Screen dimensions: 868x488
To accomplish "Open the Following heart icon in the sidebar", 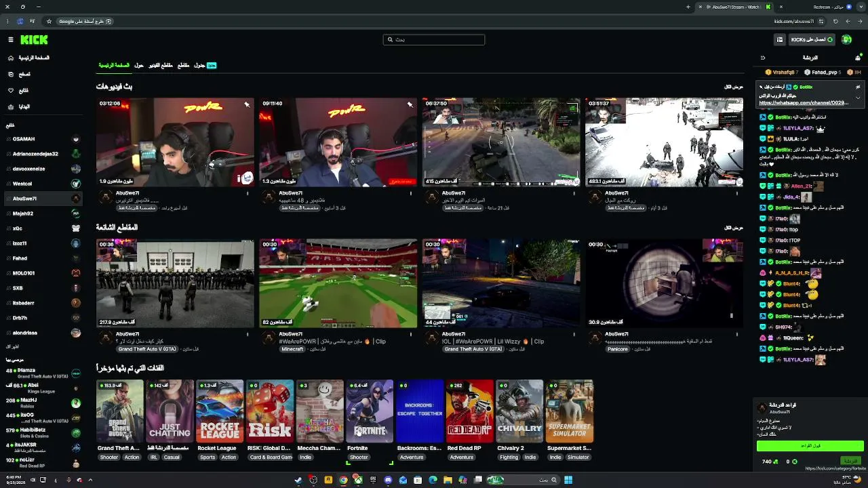I will [10, 90].
